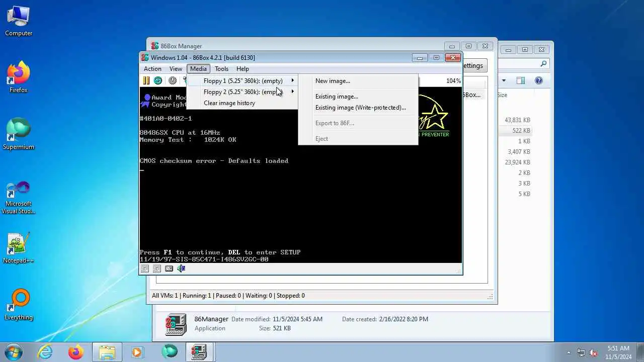644x362 pixels.
Task: Select the file row with size 43,831 KB
Action: (516, 120)
